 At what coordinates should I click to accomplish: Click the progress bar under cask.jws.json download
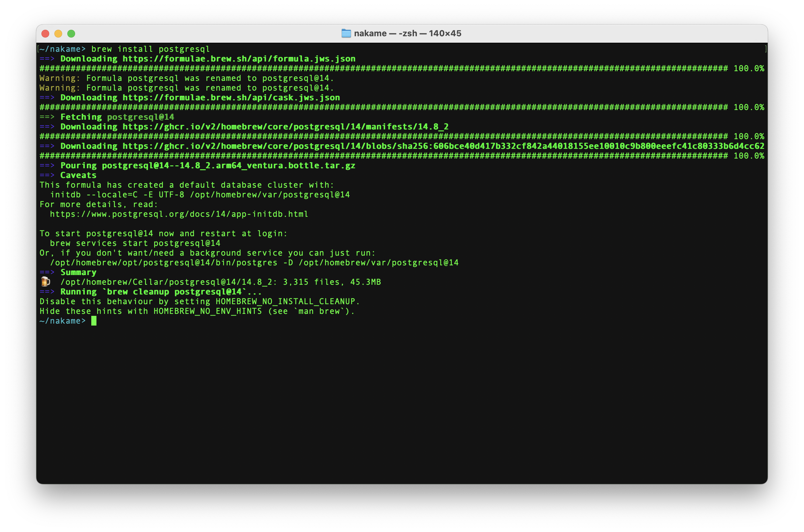pyautogui.click(x=384, y=107)
